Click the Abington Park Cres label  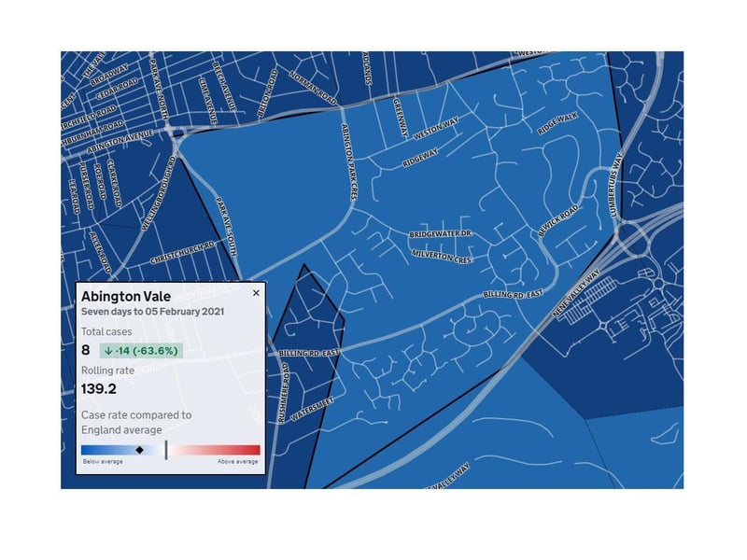tap(349, 162)
